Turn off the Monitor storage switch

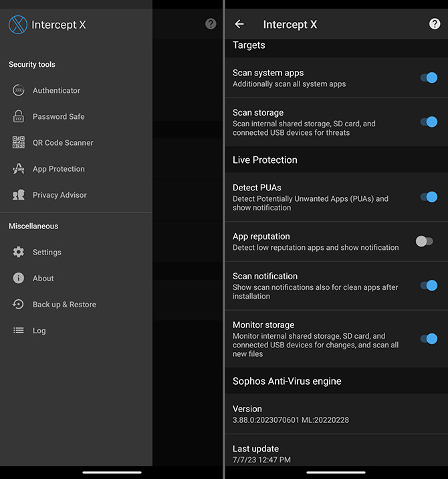coord(429,339)
